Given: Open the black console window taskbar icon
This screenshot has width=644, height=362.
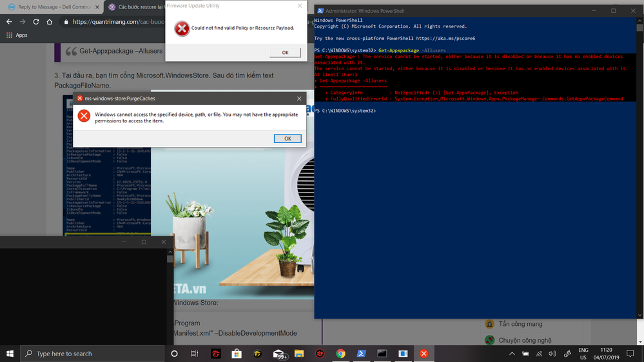Looking at the screenshot, I should 382,354.
